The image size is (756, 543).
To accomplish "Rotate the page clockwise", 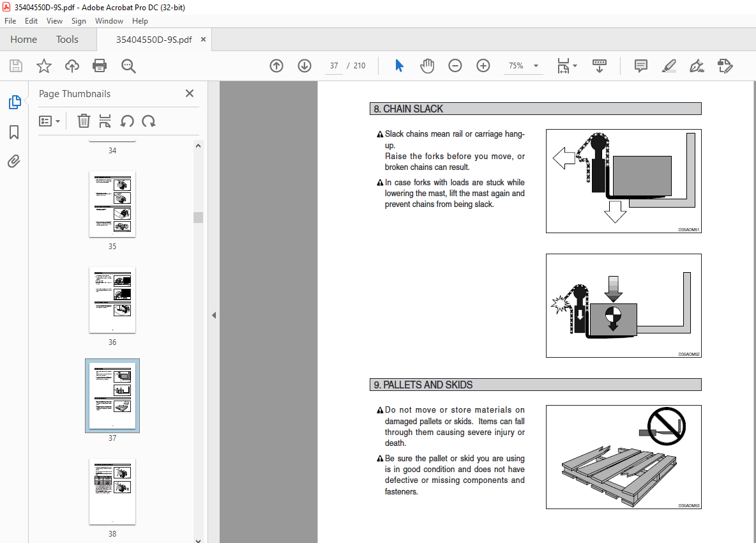I will point(149,121).
